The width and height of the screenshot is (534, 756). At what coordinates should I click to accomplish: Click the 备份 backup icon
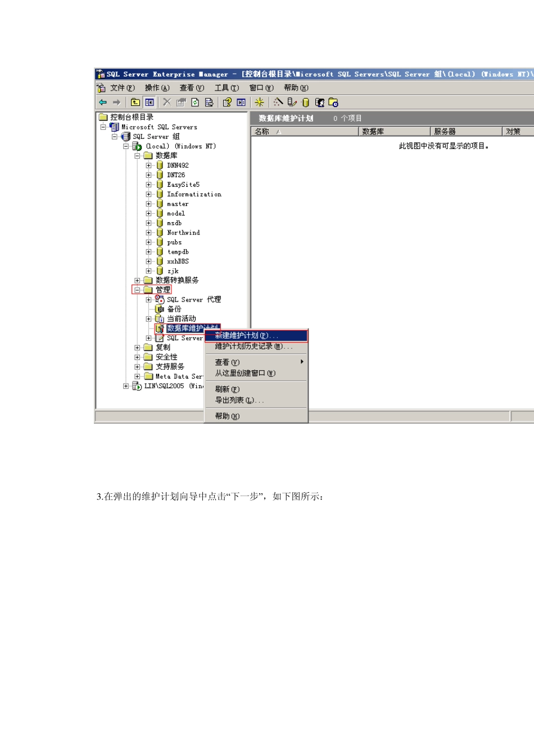pyautogui.click(x=160, y=309)
